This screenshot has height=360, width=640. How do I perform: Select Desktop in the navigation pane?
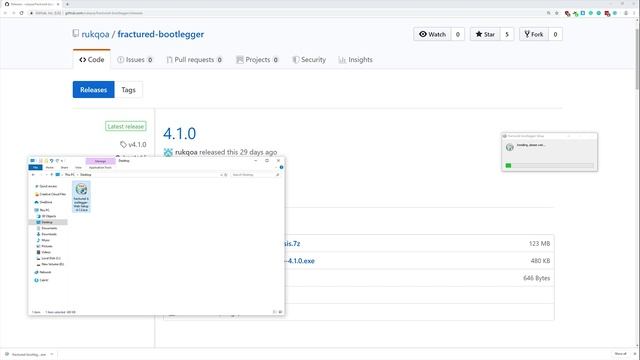(x=48, y=222)
